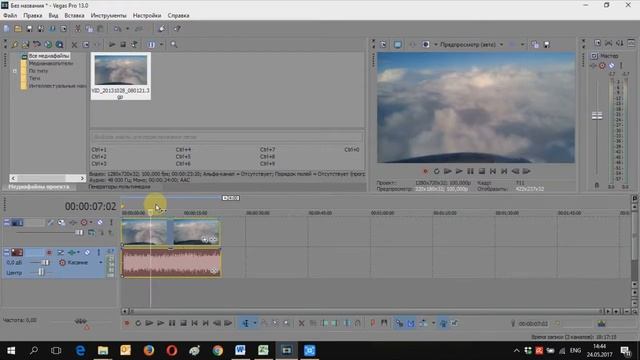Open the Windows Start menu
The width and height of the screenshot is (640, 360).
tap(11, 351)
